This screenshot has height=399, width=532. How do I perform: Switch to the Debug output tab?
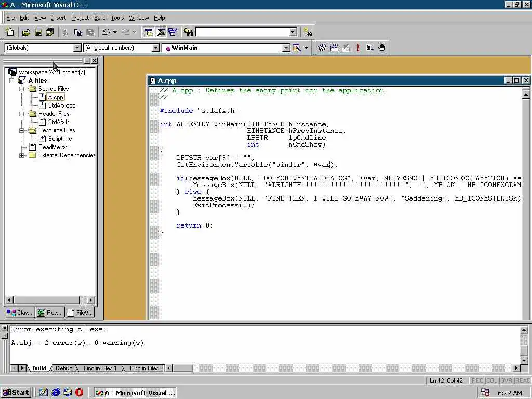64,368
